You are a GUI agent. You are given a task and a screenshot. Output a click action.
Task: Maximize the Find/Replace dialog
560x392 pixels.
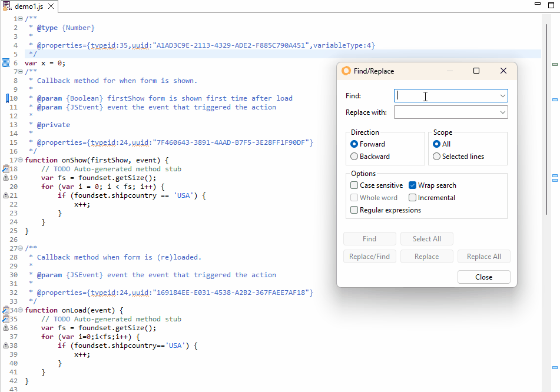coord(476,71)
